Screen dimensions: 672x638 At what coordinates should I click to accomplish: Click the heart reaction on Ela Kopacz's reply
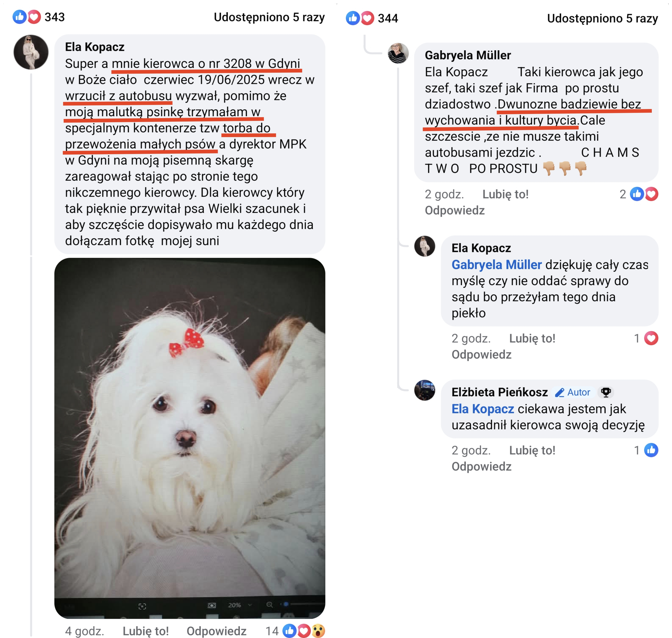651,338
